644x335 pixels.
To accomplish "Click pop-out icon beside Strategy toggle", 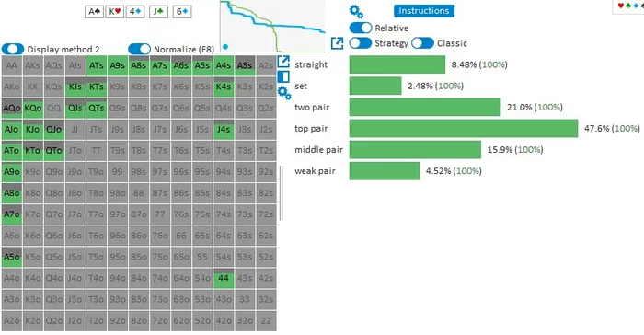I will pyautogui.click(x=337, y=43).
